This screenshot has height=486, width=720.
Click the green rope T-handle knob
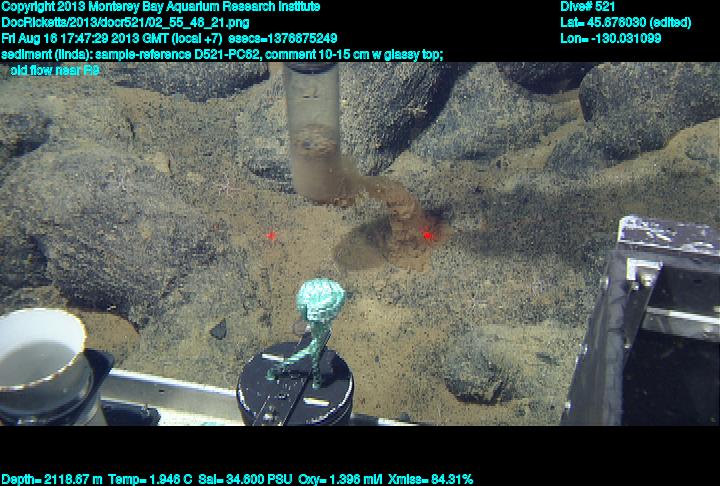pyautogui.click(x=320, y=300)
